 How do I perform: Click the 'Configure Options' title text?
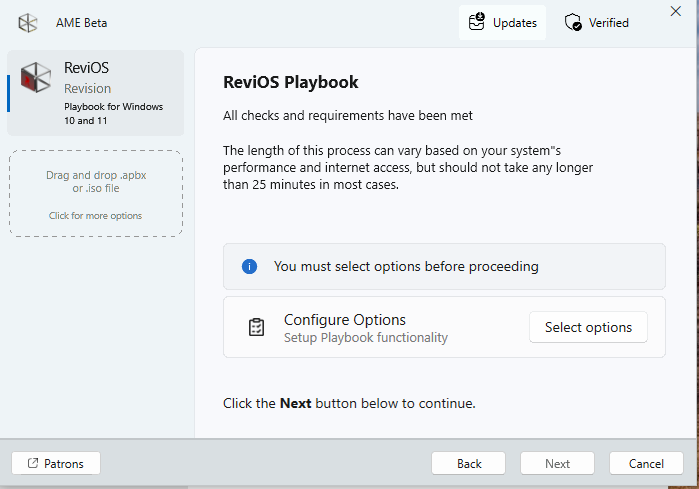point(345,320)
